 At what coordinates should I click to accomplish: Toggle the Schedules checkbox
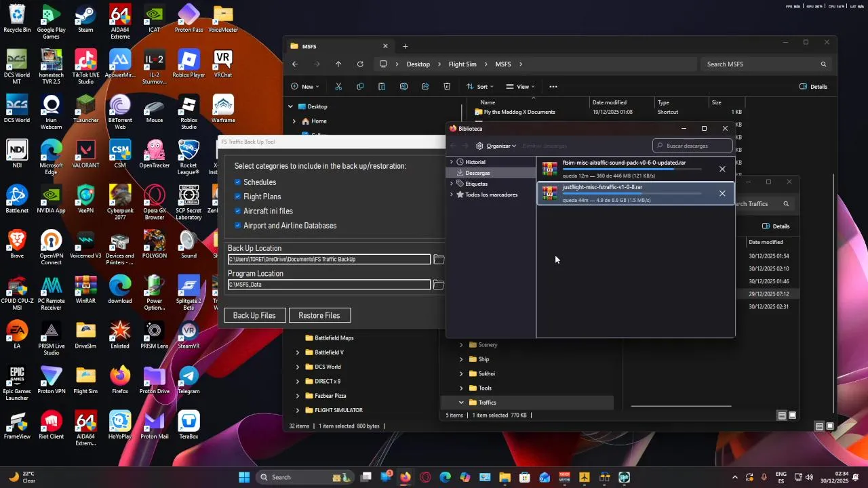(238, 182)
